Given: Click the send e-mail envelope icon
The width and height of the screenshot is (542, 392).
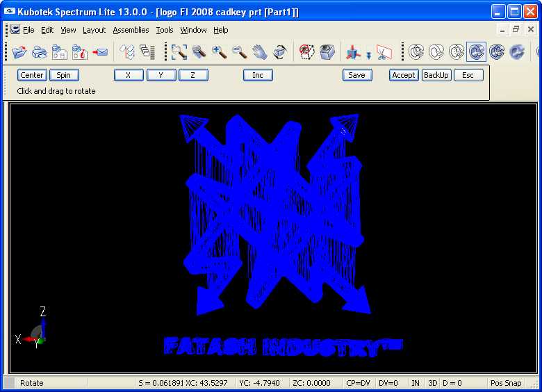Looking at the screenshot, I should coord(100,52).
